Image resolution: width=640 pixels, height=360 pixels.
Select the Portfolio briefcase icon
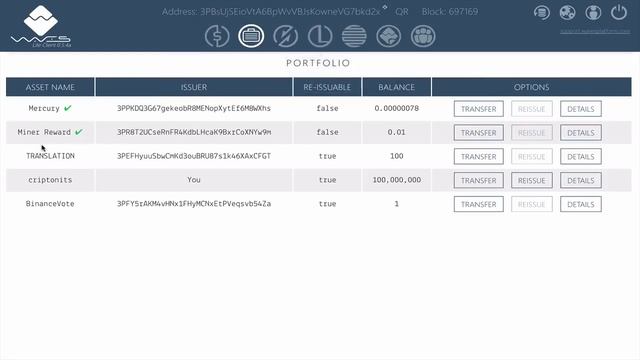(251, 36)
